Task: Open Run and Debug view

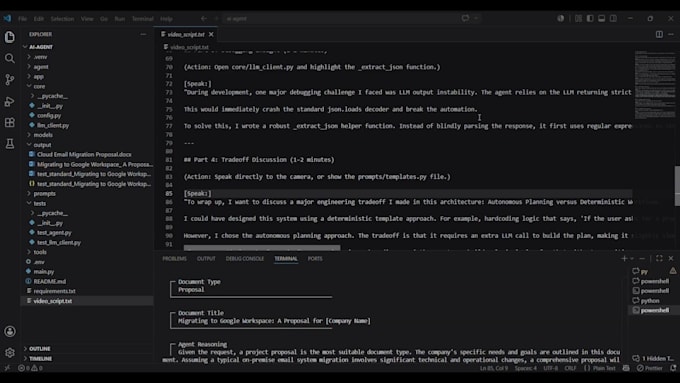Action: pos(10,101)
